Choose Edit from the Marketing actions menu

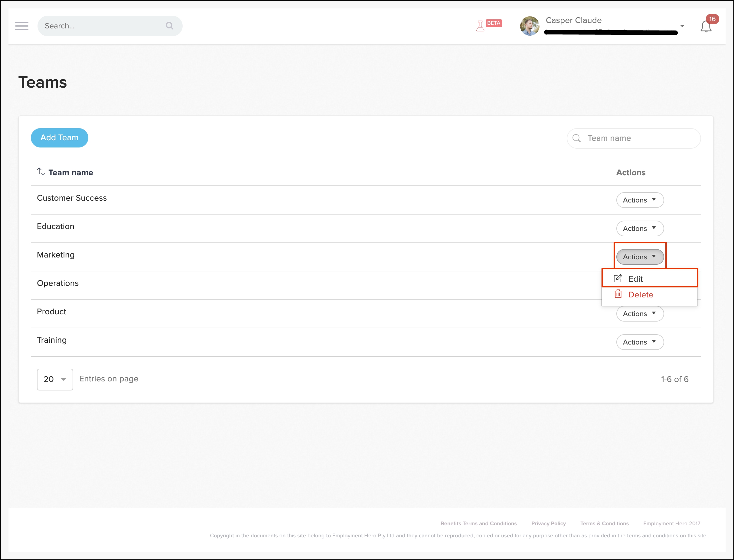(x=635, y=279)
